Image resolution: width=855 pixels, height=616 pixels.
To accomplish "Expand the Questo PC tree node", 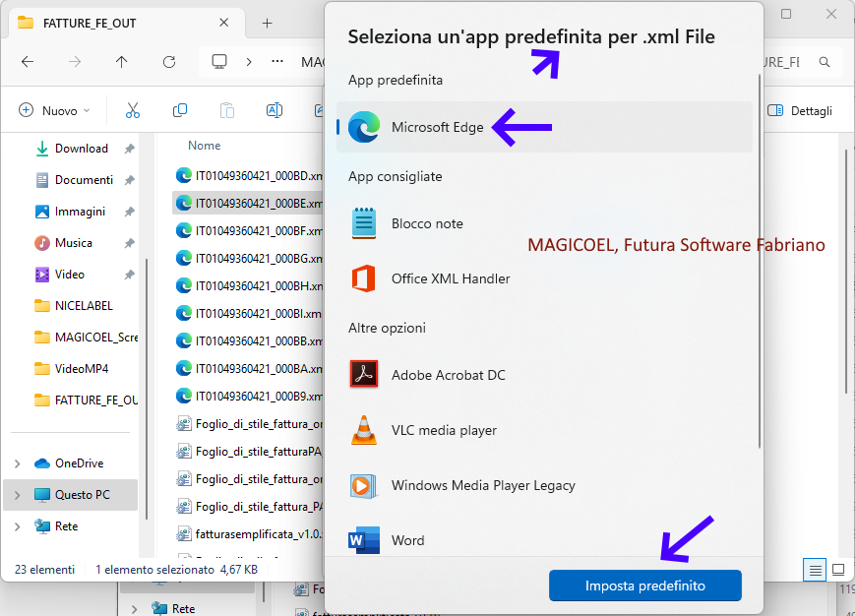I will click(x=17, y=495).
